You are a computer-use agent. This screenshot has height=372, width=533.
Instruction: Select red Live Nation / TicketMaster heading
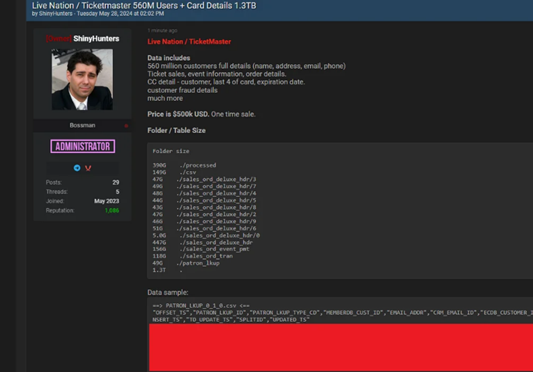(x=189, y=41)
